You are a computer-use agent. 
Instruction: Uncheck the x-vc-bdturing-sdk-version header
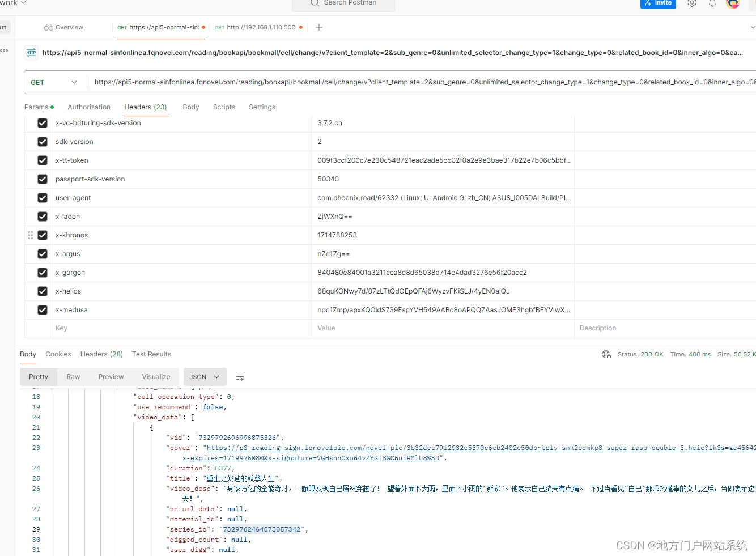point(43,123)
